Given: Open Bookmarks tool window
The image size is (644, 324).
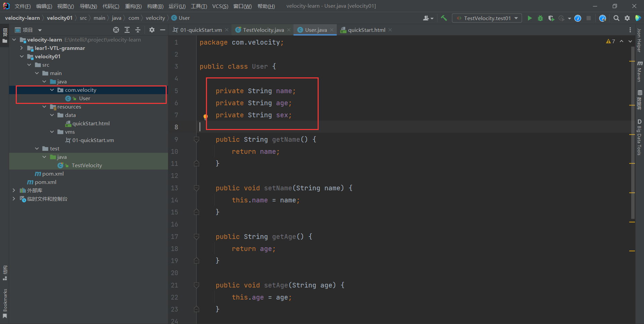Looking at the screenshot, I should (5, 304).
